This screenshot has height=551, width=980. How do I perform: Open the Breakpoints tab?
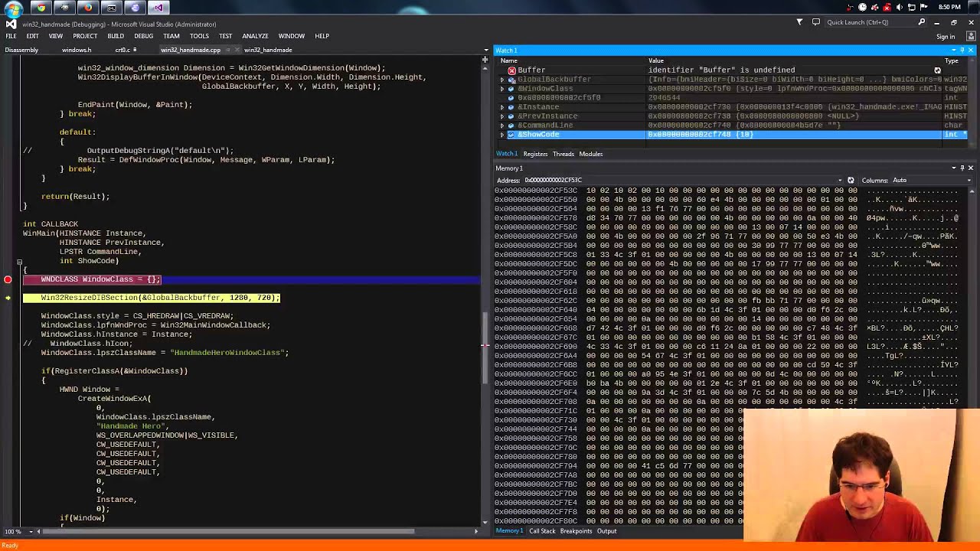576,531
